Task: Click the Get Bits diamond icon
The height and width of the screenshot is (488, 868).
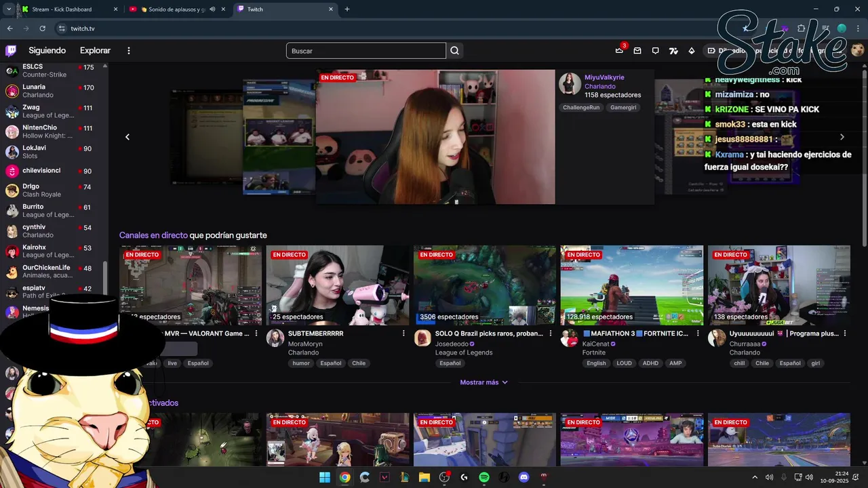Action: tap(692, 51)
